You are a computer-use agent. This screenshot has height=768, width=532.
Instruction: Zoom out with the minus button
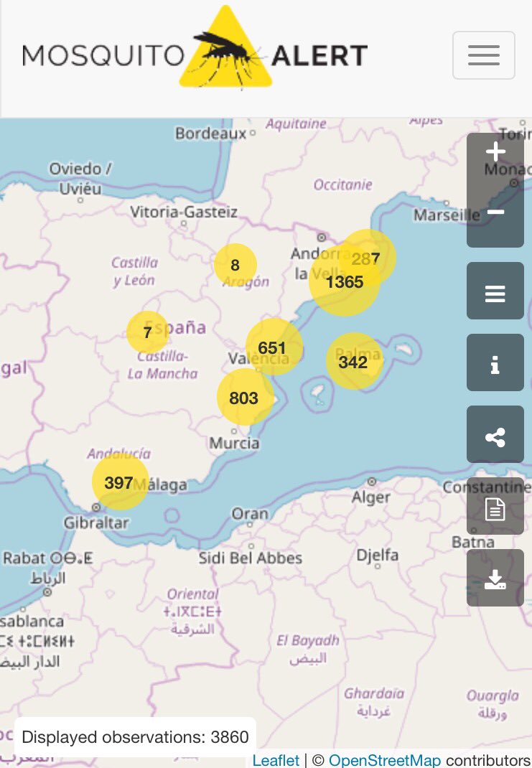click(495, 212)
